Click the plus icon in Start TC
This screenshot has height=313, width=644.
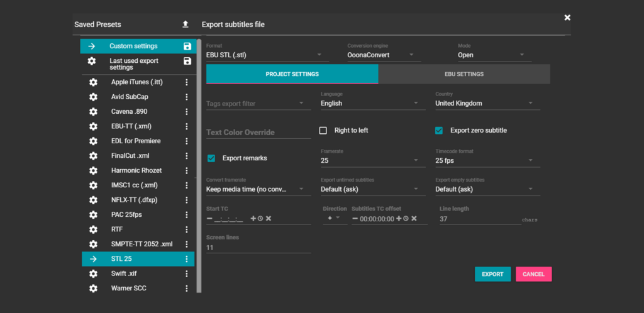253,219
